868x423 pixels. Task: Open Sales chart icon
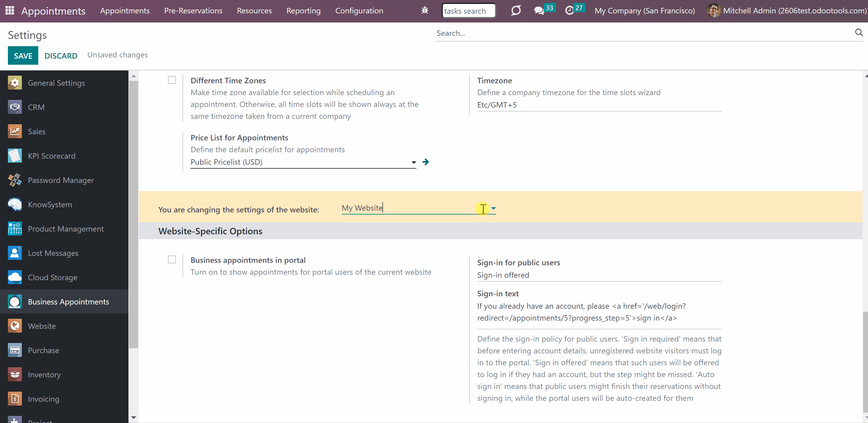pos(15,132)
